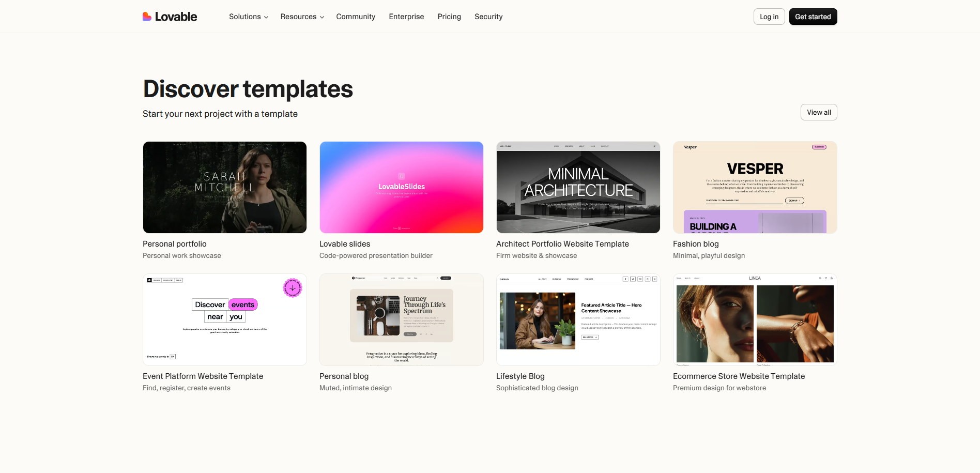Click the 'Sophisticated blog design' description
The image size is (980, 473).
pyautogui.click(x=537, y=388)
